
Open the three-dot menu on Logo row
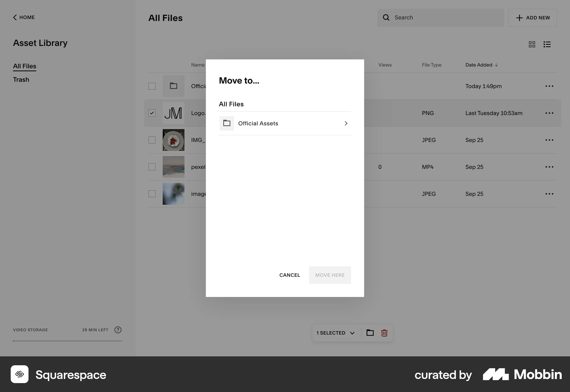pos(549,113)
